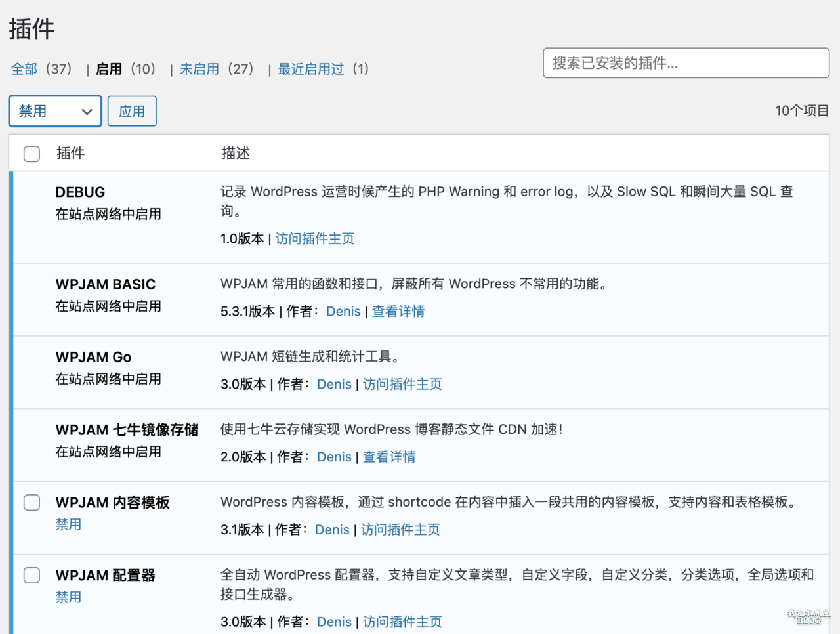Click the 描述 column header
The height and width of the screenshot is (634, 840).
tap(236, 154)
